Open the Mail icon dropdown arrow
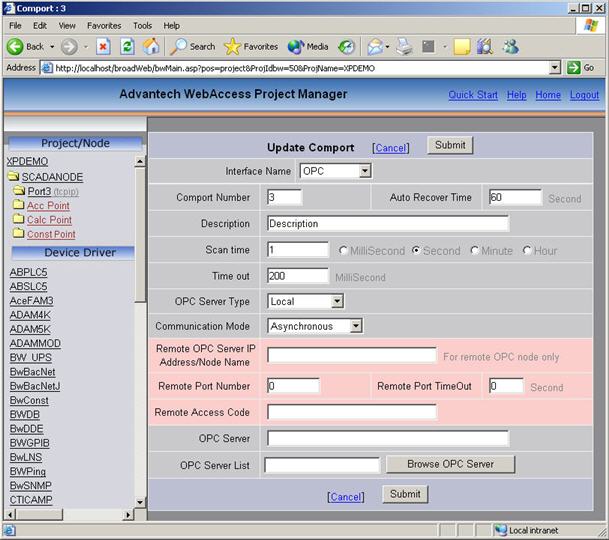This screenshot has height=540, width=609. click(387, 47)
